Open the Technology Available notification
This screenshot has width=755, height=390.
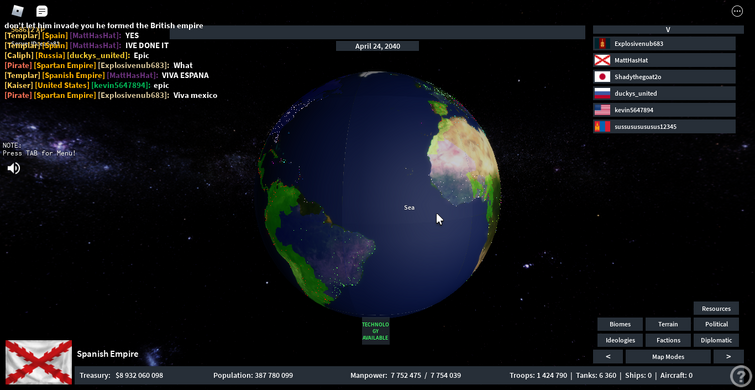click(376, 331)
